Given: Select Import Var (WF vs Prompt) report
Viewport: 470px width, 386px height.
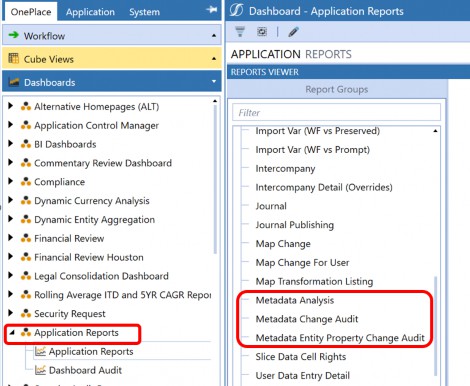Looking at the screenshot, I should (313, 150).
